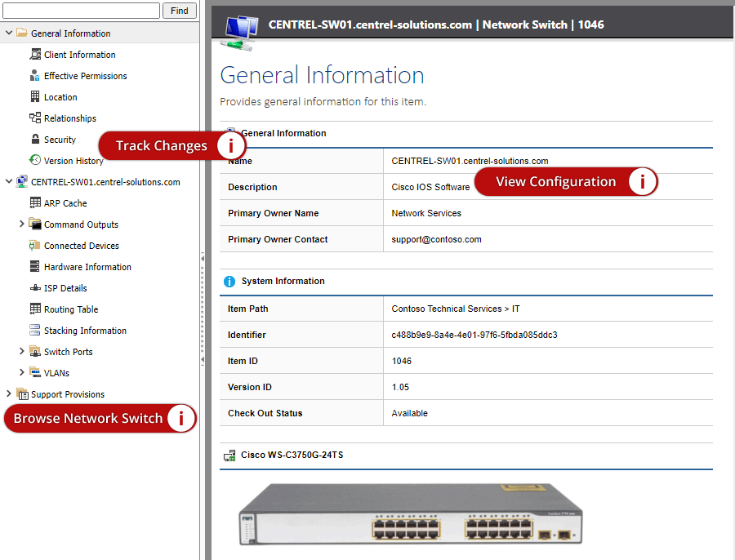735x560 pixels.
Task: Click the Effective Permissions icon
Action: tap(34, 75)
